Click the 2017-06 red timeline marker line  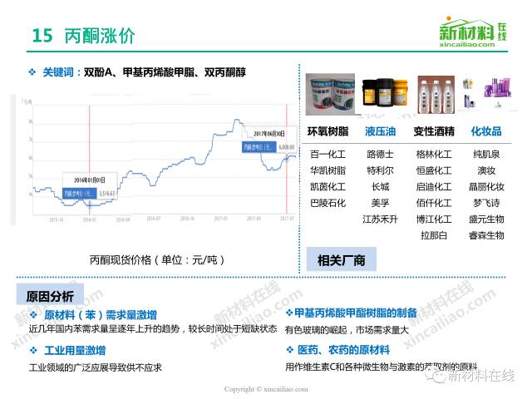pos(287,160)
